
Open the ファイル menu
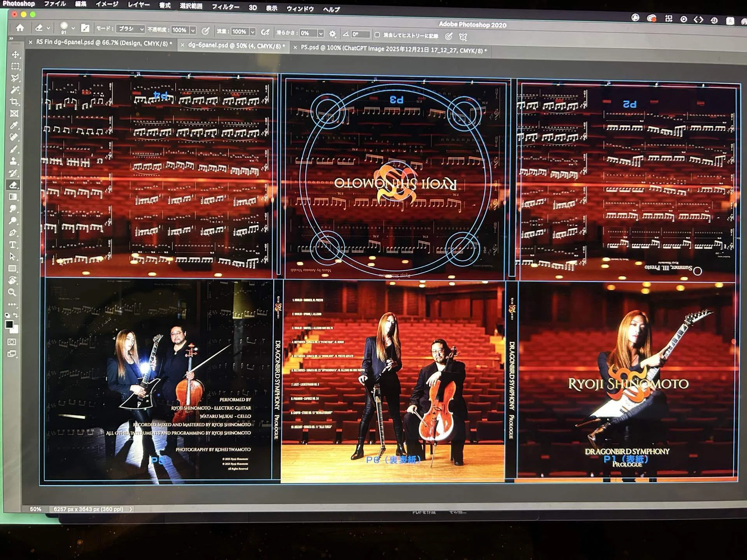pyautogui.click(x=54, y=3)
